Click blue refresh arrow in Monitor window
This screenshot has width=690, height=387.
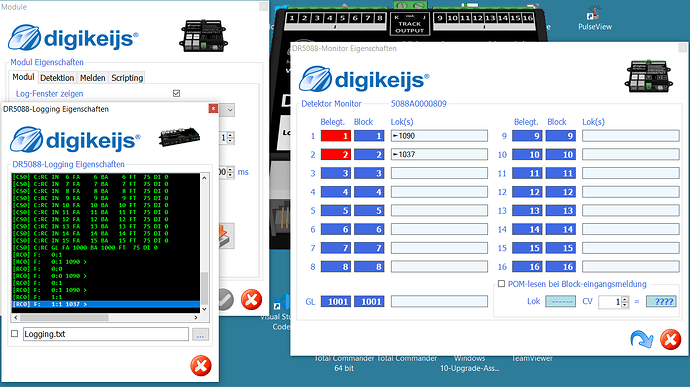coord(642,340)
